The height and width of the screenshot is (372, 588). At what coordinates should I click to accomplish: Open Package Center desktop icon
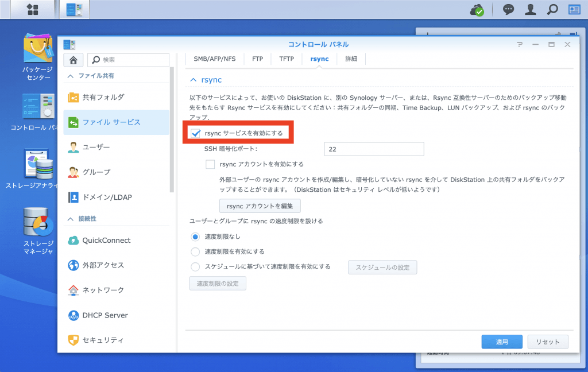point(37,49)
